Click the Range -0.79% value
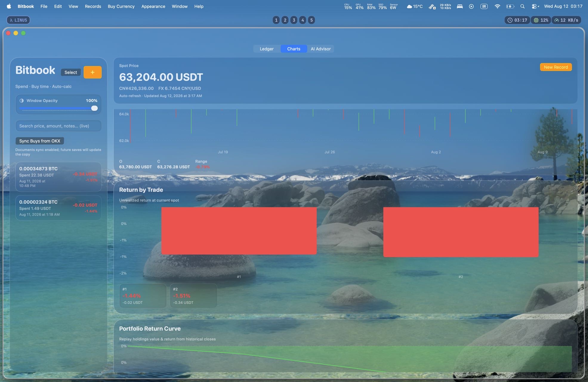This screenshot has width=588, height=382. pyautogui.click(x=203, y=167)
